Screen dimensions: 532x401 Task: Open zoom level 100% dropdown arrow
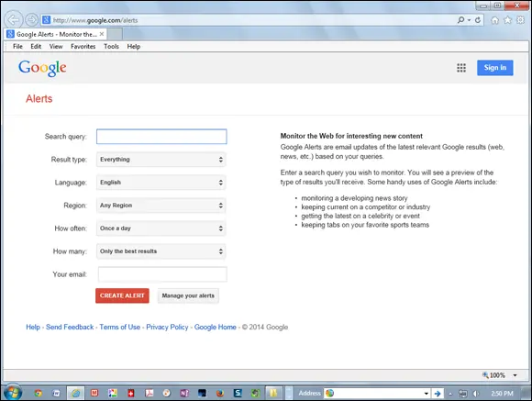click(515, 375)
